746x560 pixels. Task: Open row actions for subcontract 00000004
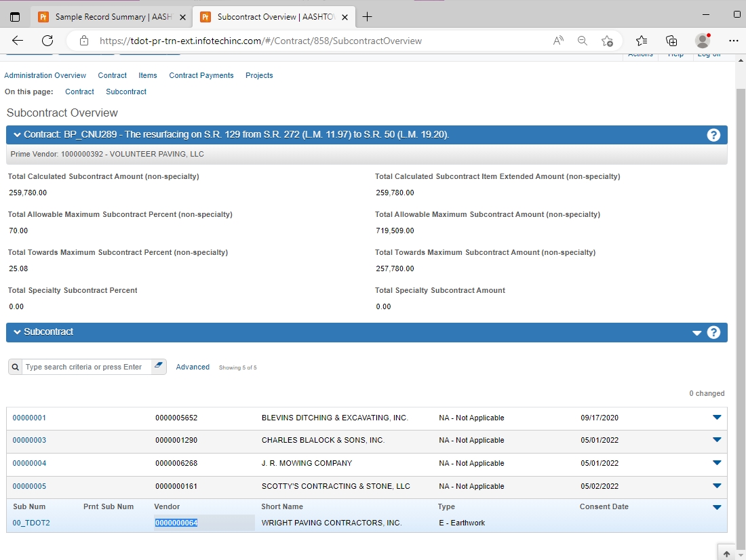717,462
